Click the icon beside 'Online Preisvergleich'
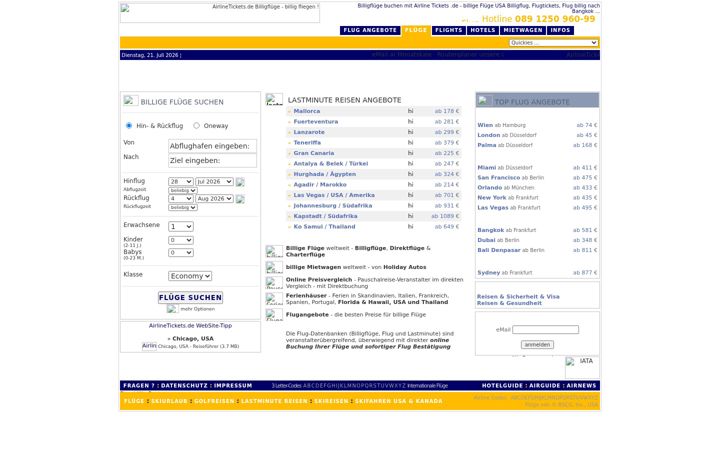 point(274,282)
